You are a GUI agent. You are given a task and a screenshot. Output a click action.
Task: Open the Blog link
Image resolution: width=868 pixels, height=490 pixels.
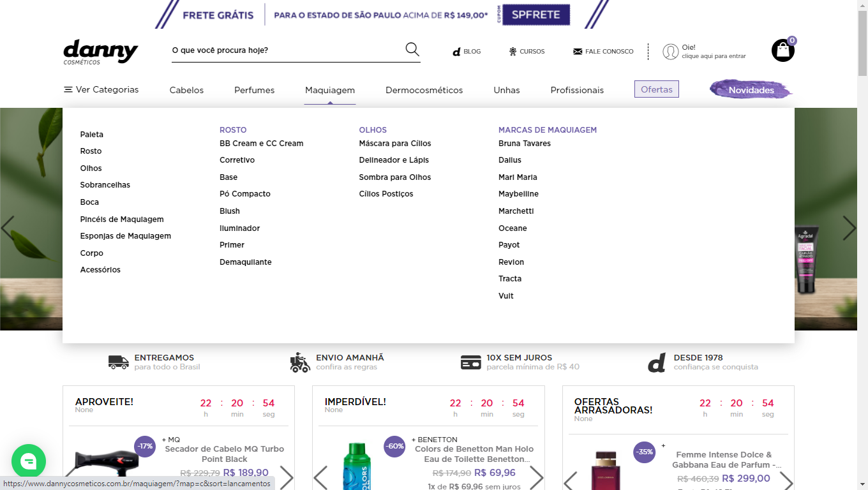click(467, 52)
